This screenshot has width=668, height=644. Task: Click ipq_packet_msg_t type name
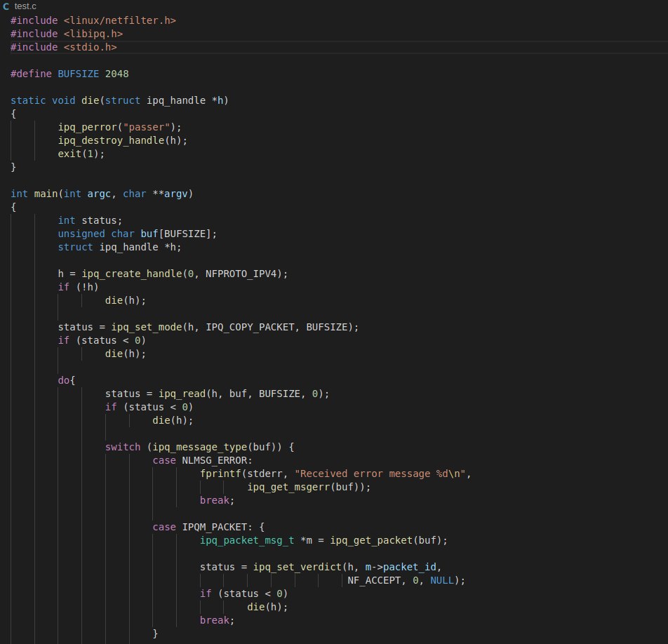[247, 540]
